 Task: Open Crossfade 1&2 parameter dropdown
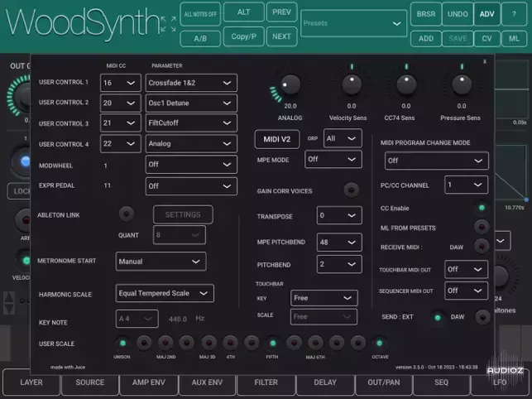[x=191, y=83]
